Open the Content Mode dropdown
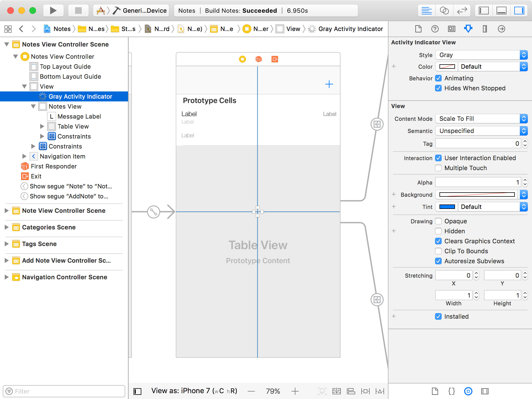 (x=481, y=119)
